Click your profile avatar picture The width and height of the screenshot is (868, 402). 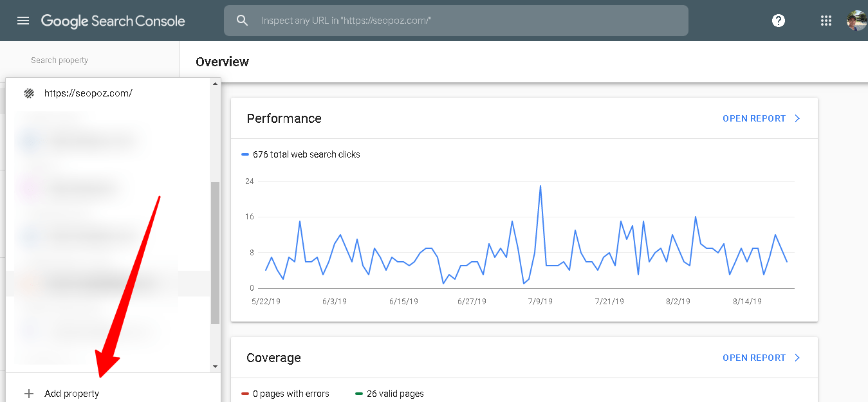pyautogui.click(x=856, y=20)
